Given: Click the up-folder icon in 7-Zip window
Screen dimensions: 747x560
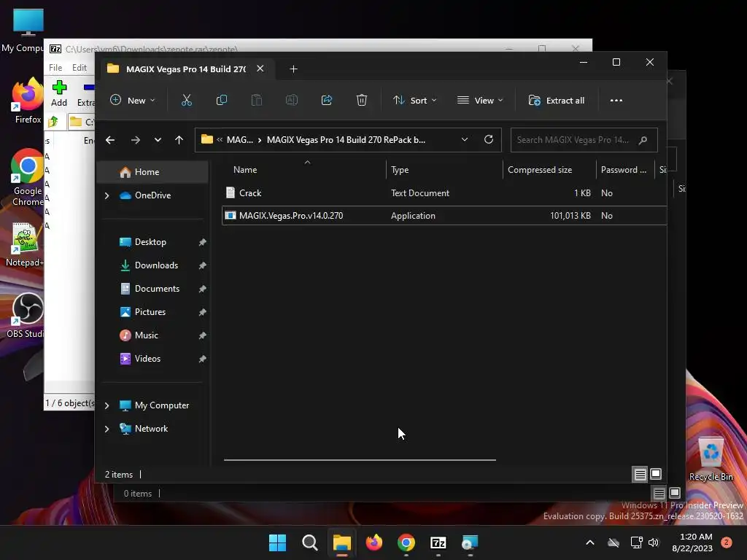Looking at the screenshot, I should (53, 122).
